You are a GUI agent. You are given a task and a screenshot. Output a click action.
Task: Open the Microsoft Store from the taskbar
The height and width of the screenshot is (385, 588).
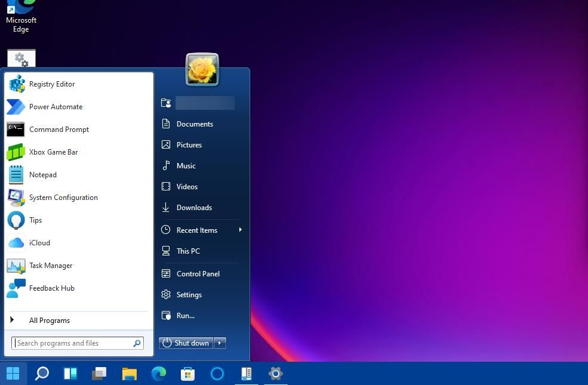(187, 374)
